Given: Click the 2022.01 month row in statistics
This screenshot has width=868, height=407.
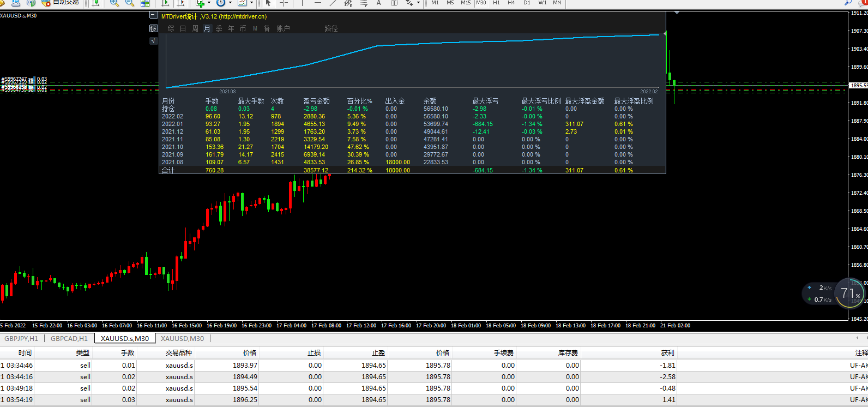Looking at the screenshot, I should pyautogui.click(x=413, y=124).
